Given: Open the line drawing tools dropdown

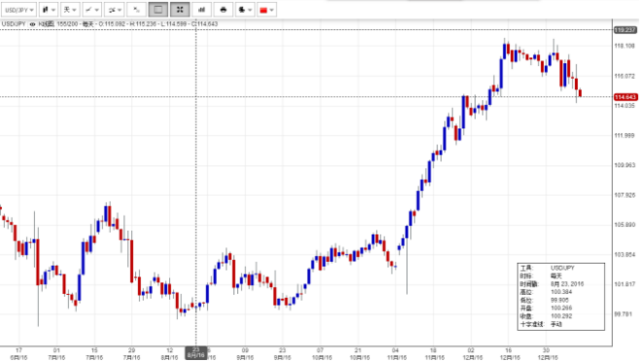Looking at the screenshot, I should click(x=92, y=10).
